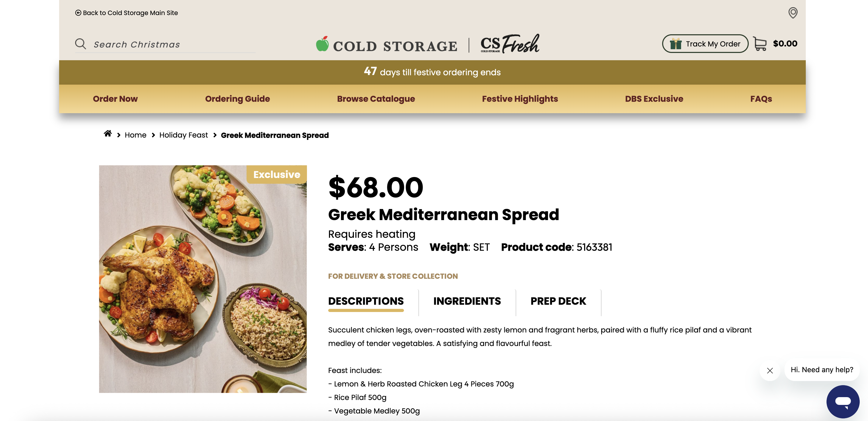Click the search magnifier icon
Image resolution: width=868 pixels, height=421 pixels.
coord(81,44)
